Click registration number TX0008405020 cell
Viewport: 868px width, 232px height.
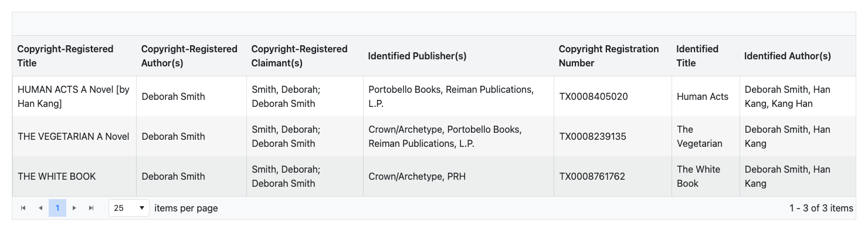(613, 96)
